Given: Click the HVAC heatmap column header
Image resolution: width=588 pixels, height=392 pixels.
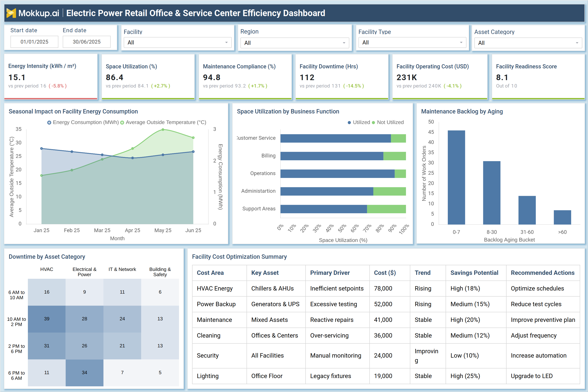Looking at the screenshot, I should point(47,269).
